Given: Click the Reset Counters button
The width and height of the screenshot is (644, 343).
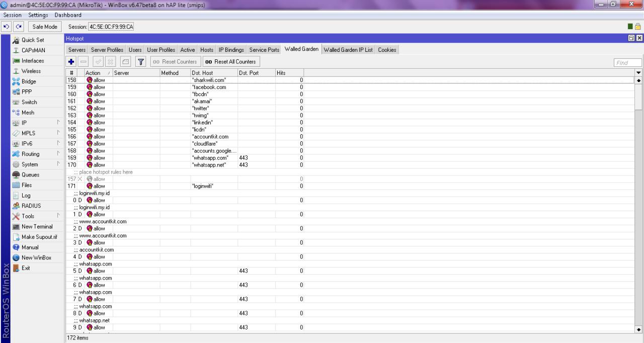Looking at the screenshot, I should click(x=175, y=62).
